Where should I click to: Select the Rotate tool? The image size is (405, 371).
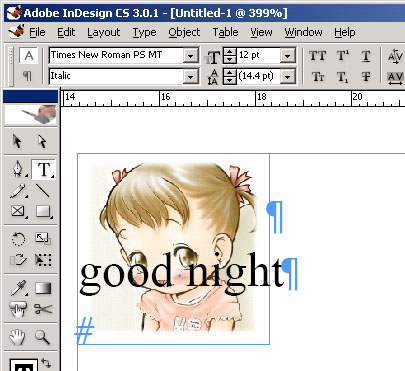[x=18, y=239]
